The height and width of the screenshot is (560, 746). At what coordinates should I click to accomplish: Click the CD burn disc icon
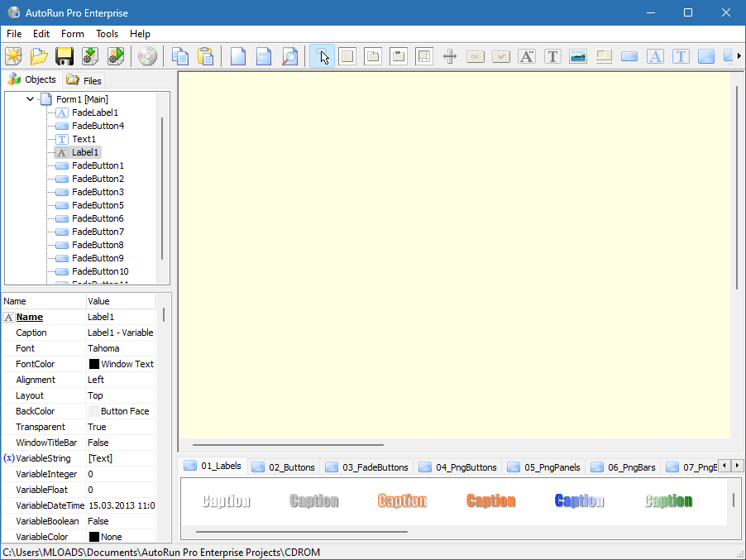coord(147,56)
